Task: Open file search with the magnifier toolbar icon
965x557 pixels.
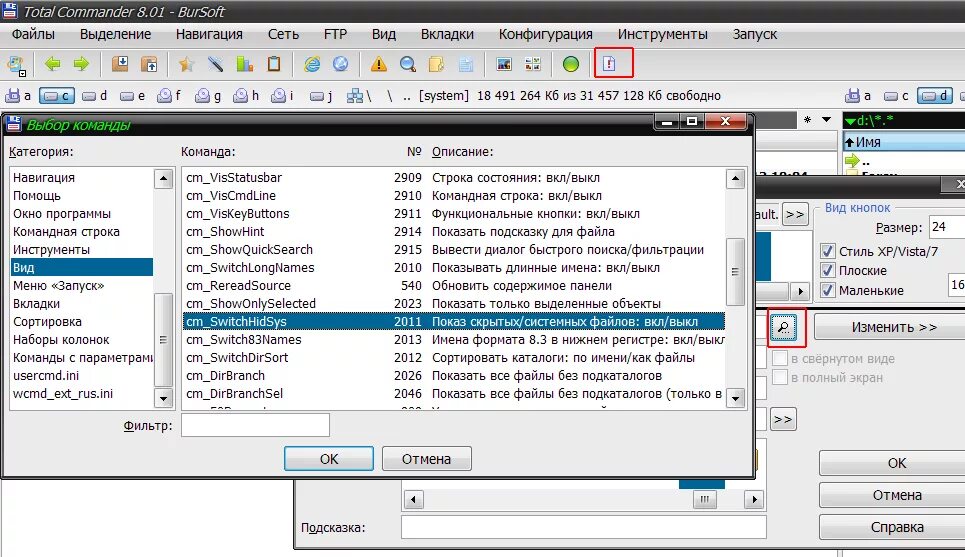Action: (x=407, y=63)
